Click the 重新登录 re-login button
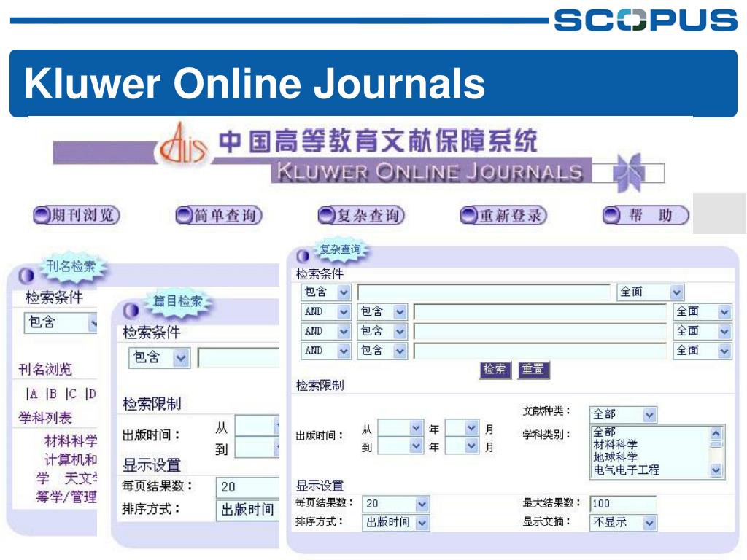Screen dimensions: 747x560 [x=503, y=215]
